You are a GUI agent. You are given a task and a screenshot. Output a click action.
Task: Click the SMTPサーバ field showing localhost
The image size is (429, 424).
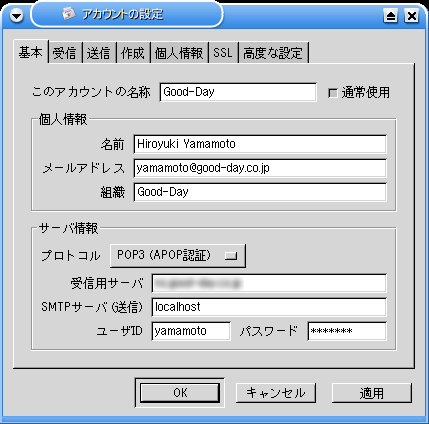(269, 307)
